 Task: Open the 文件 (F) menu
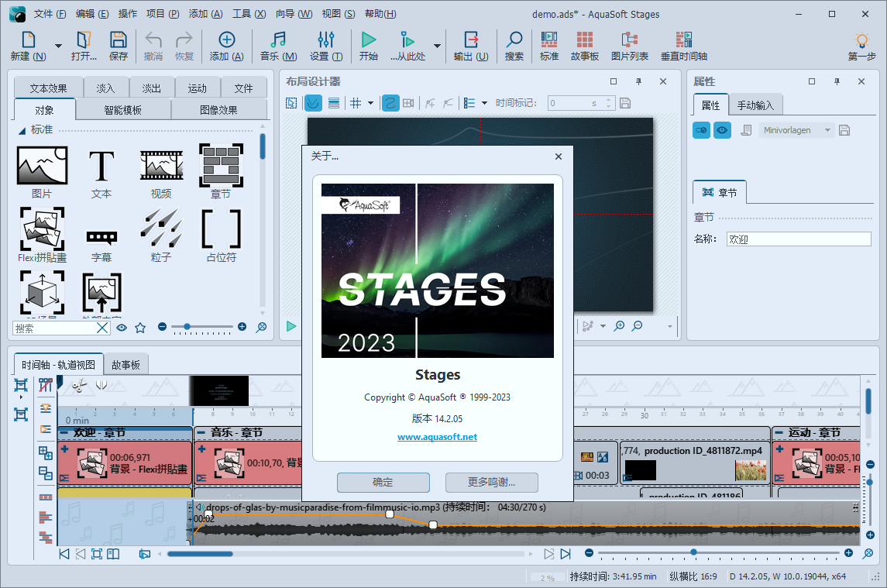(x=50, y=14)
